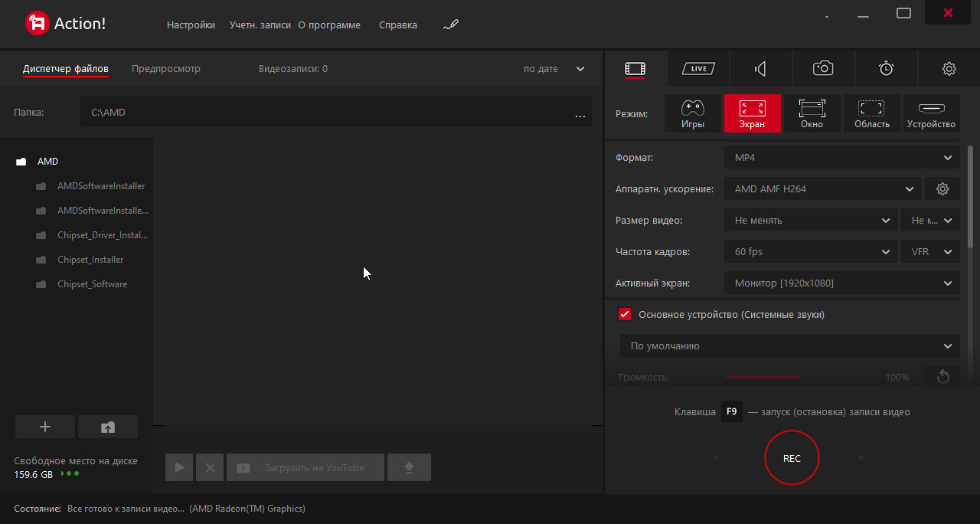Open hardware acceleration settings gear

click(942, 188)
